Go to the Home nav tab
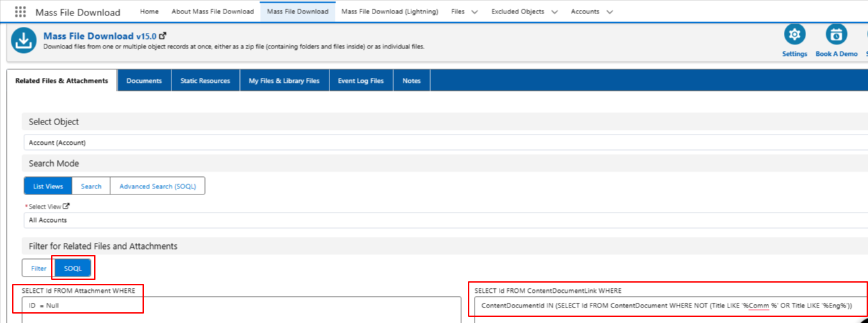 (149, 11)
